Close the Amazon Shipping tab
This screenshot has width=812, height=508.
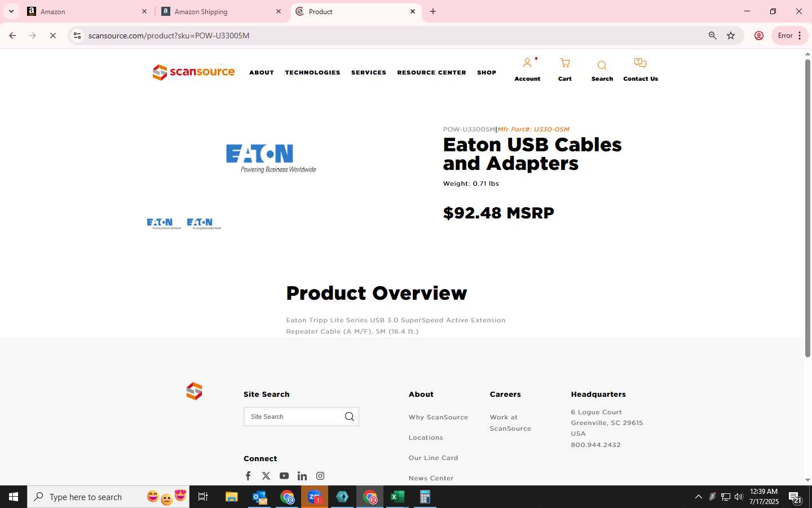[x=279, y=11]
